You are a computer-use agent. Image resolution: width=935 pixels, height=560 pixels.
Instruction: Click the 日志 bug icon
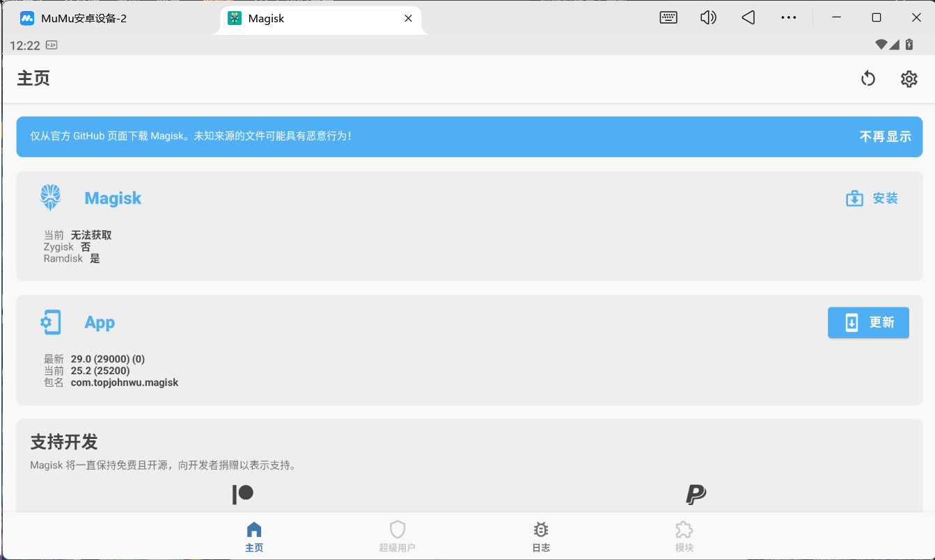pos(541,529)
